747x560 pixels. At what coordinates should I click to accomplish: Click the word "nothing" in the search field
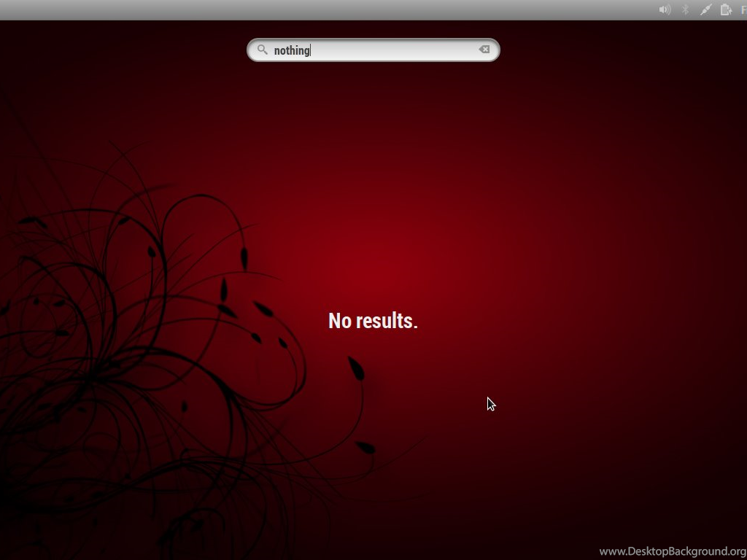[291, 50]
